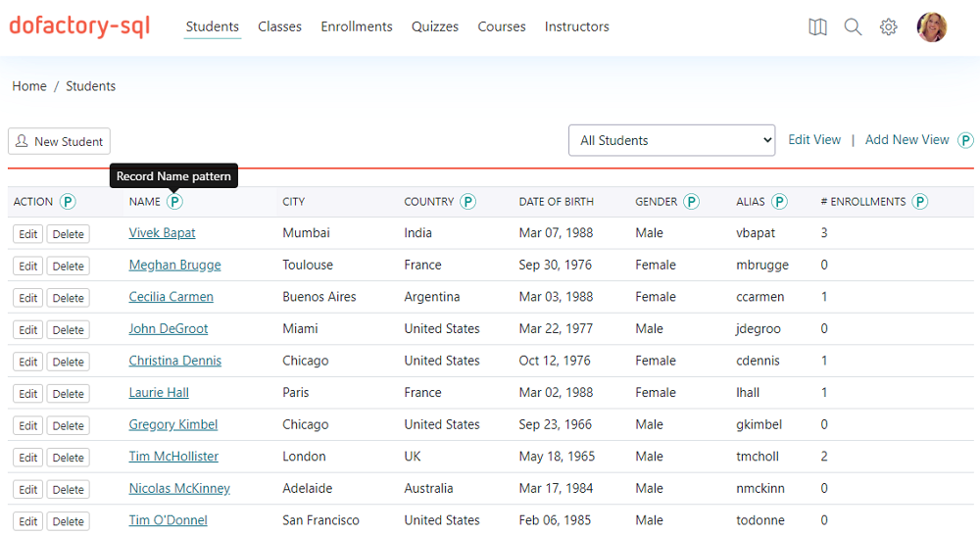Click the P icon next to COUNTRY
The image size is (980, 535).
[x=468, y=202]
